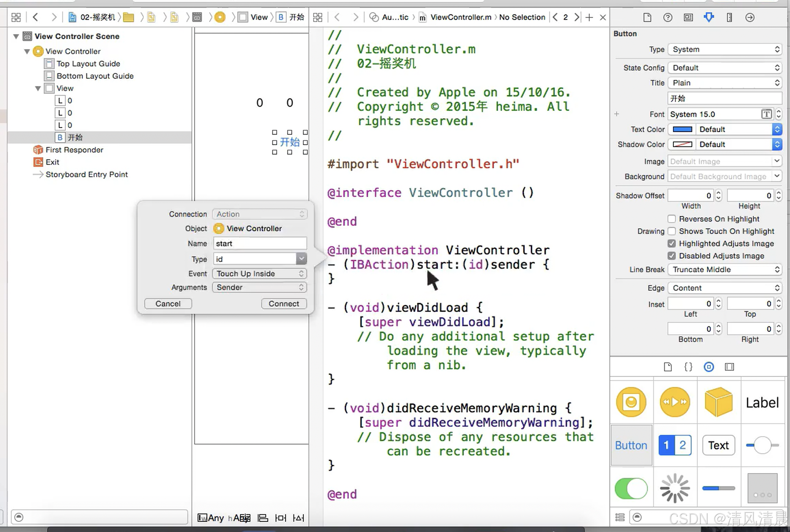790x532 pixels.
Task: Click the Text Color swatch
Action: coord(682,129)
